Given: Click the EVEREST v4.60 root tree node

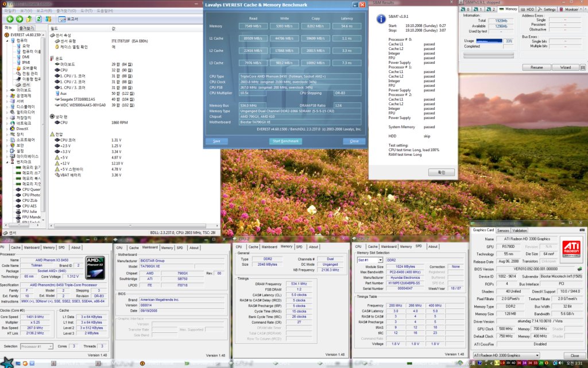Looking at the screenshot, I should tap(22, 35).
